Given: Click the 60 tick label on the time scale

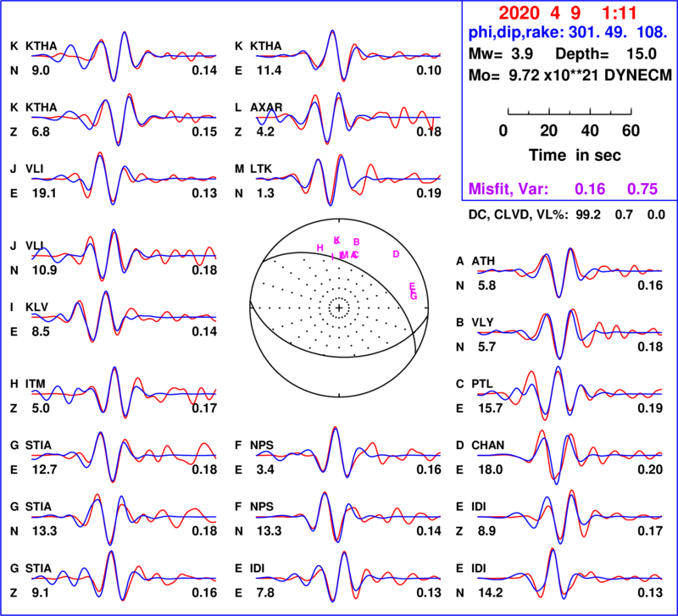Looking at the screenshot, I should (631, 130).
